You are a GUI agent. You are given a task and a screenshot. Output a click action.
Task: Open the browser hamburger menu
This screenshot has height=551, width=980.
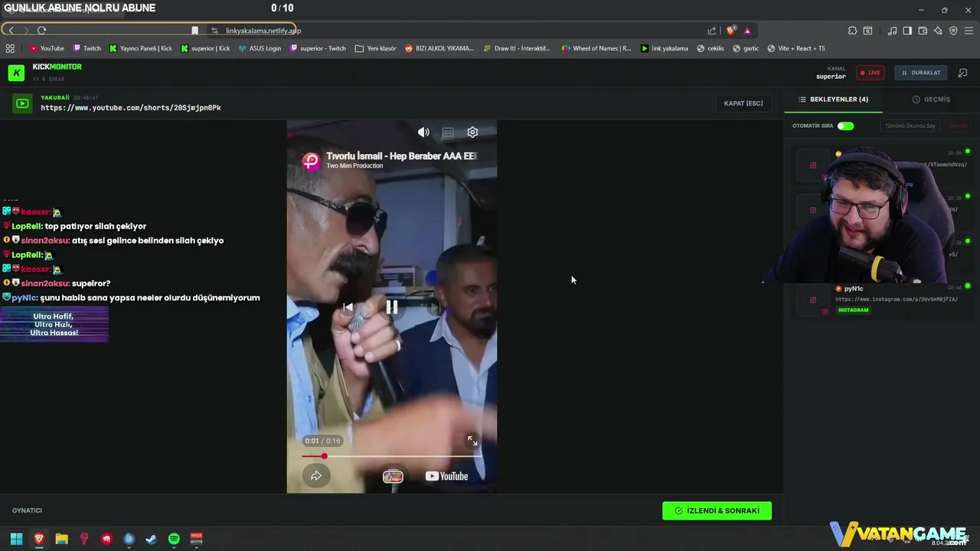click(x=969, y=31)
